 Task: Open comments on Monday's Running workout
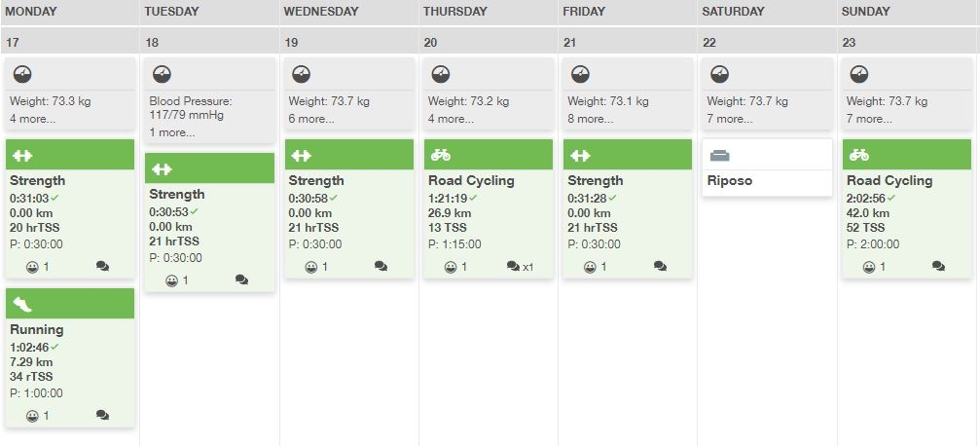(x=102, y=416)
